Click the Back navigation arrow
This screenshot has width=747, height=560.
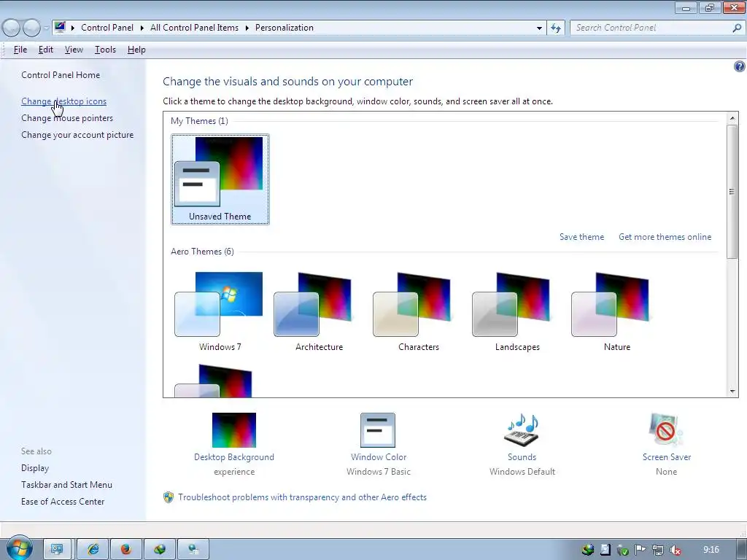[12, 28]
